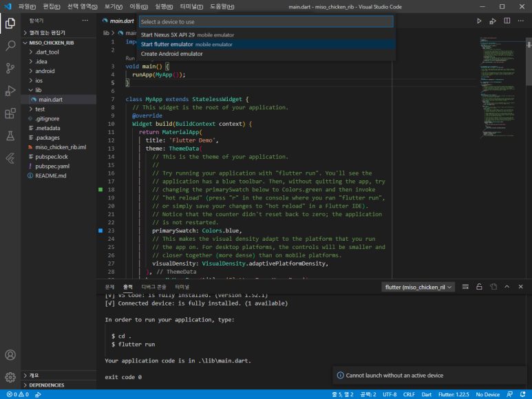The height and width of the screenshot is (399, 532).
Task: Open pubspec.yaml in the explorer
Action: point(58,166)
